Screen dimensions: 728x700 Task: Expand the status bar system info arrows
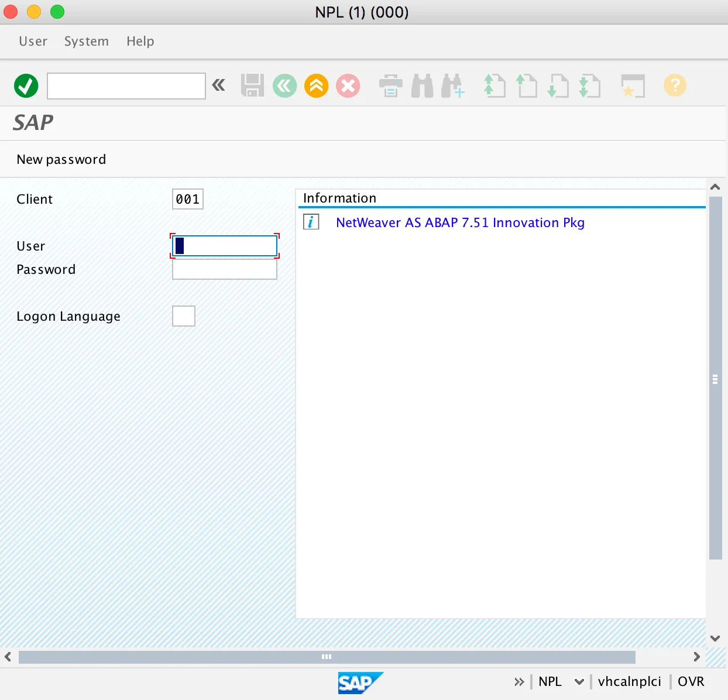[519, 682]
